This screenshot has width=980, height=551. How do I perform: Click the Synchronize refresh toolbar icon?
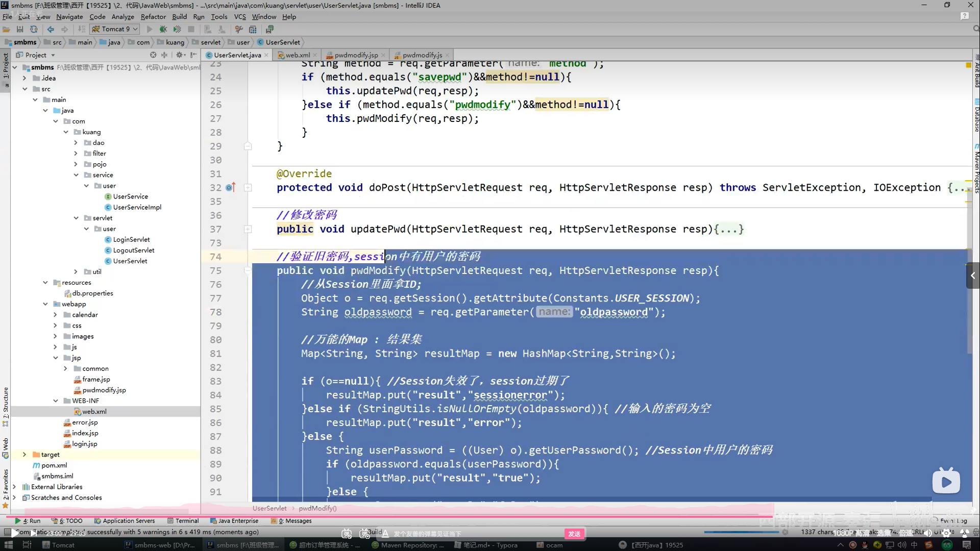click(x=34, y=29)
